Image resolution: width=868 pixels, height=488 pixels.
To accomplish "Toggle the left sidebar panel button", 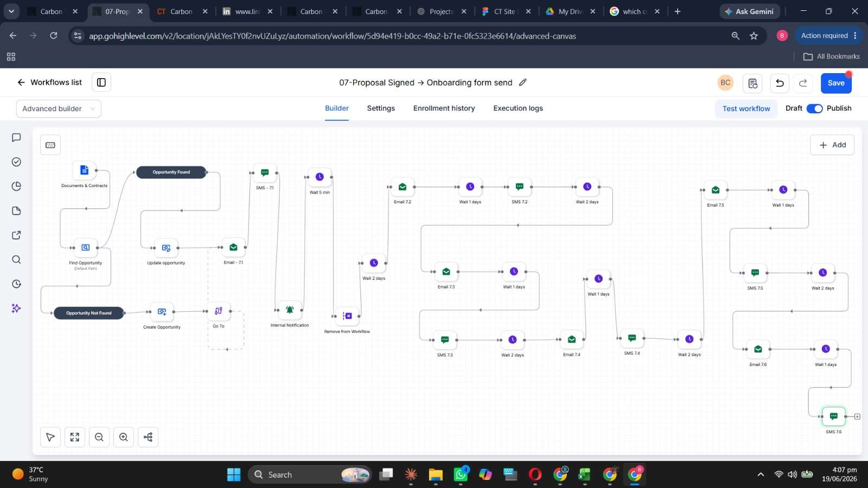I will [101, 82].
